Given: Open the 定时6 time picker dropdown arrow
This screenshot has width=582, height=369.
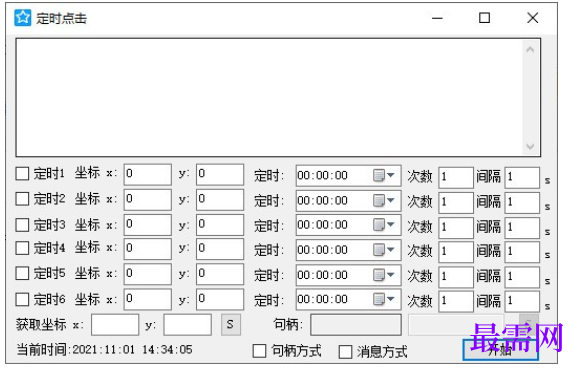Looking at the screenshot, I should (x=390, y=299).
